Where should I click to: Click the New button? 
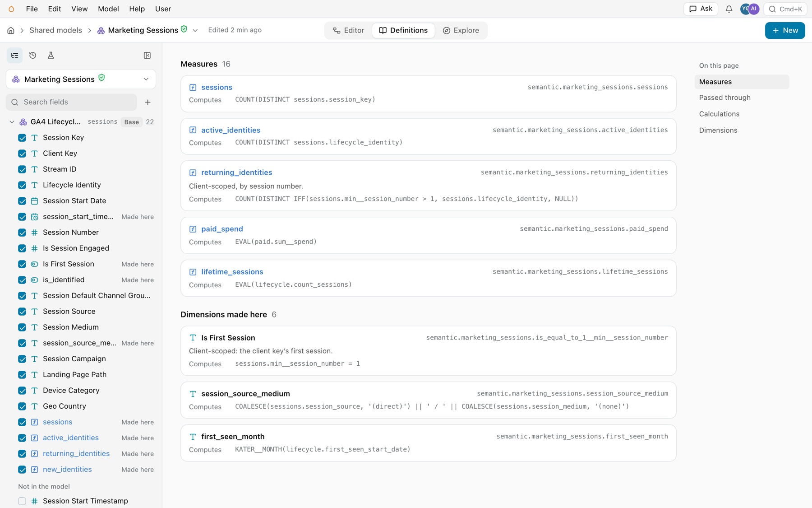point(785,30)
